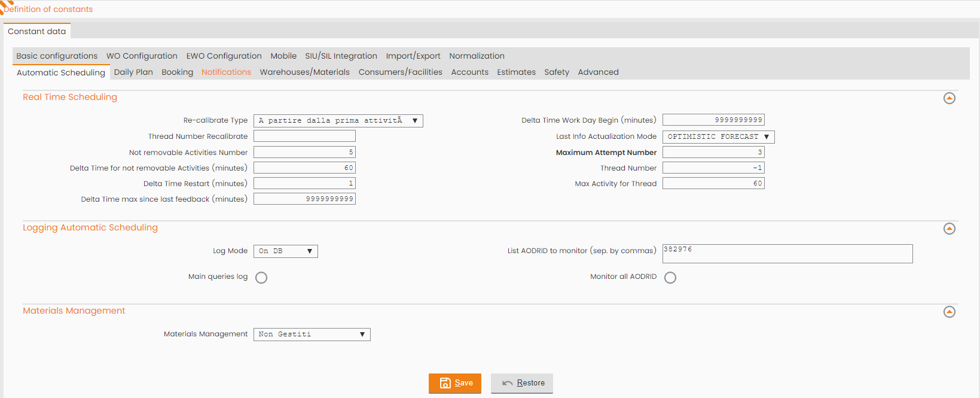Click the Not removable Activities Number field
Image resolution: width=980 pixels, height=398 pixels.
(304, 153)
